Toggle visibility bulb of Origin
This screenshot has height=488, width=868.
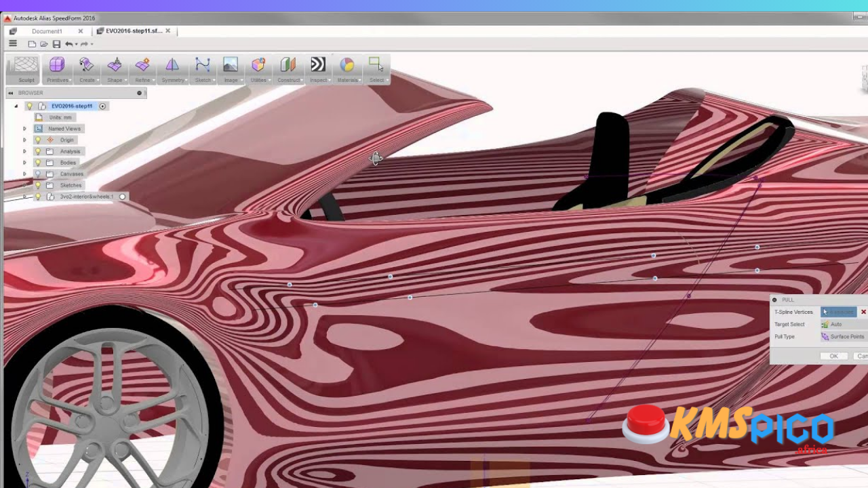coord(38,140)
